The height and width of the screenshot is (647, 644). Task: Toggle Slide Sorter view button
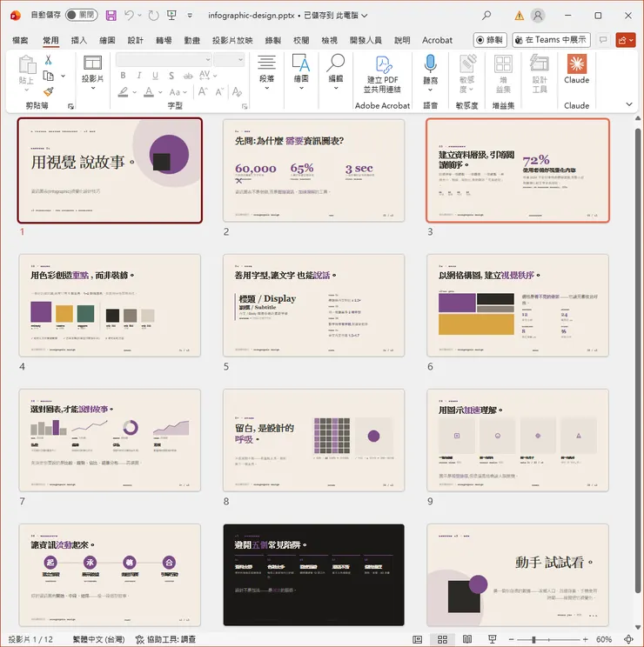(x=443, y=639)
